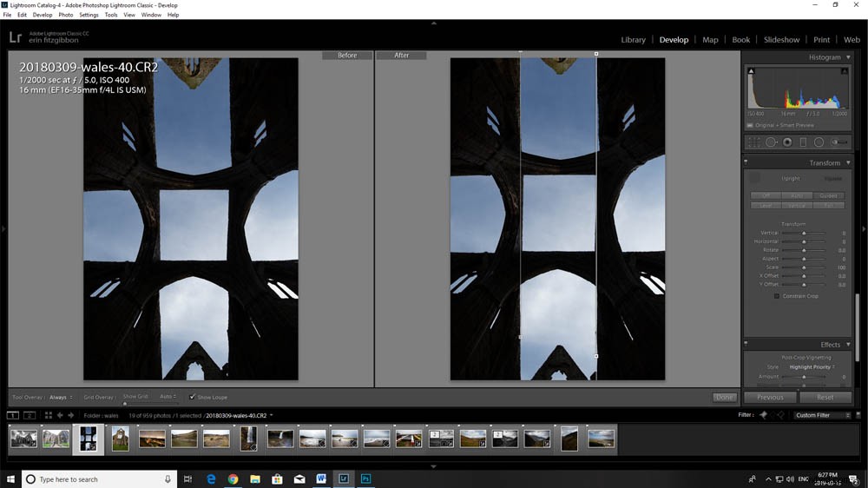Click the Previous button

770,397
